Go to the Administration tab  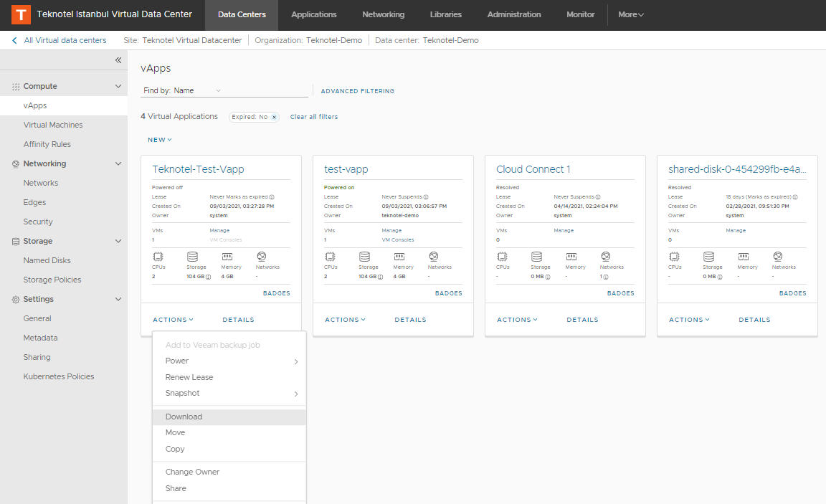click(x=514, y=15)
